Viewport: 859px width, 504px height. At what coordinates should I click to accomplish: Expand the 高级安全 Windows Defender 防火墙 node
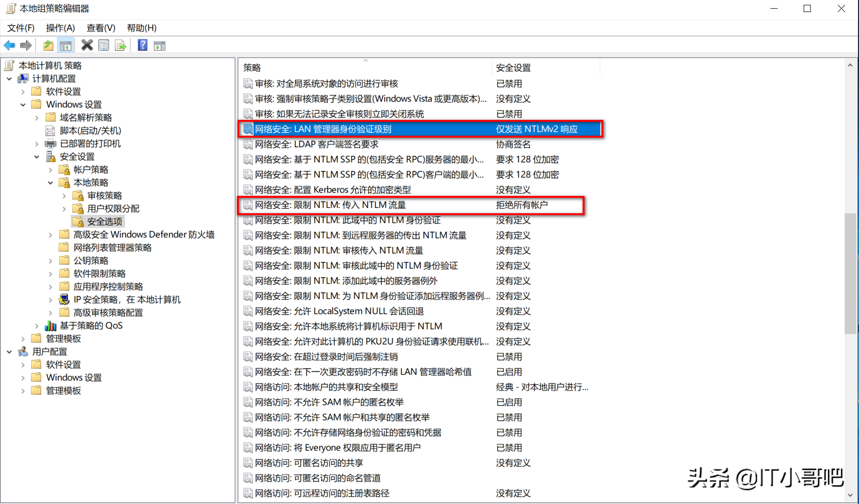pyautogui.click(x=50, y=234)
